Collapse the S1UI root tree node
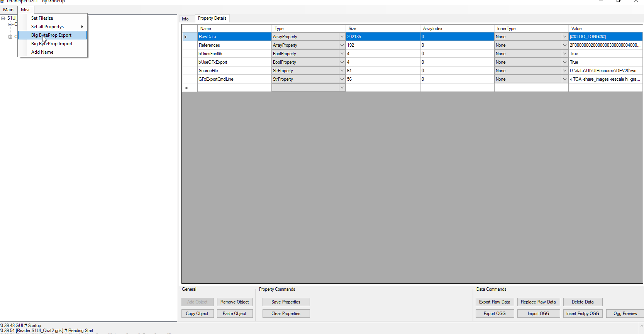Image resolution: width=644 pixels, height=334 pixels. (3, 18)
